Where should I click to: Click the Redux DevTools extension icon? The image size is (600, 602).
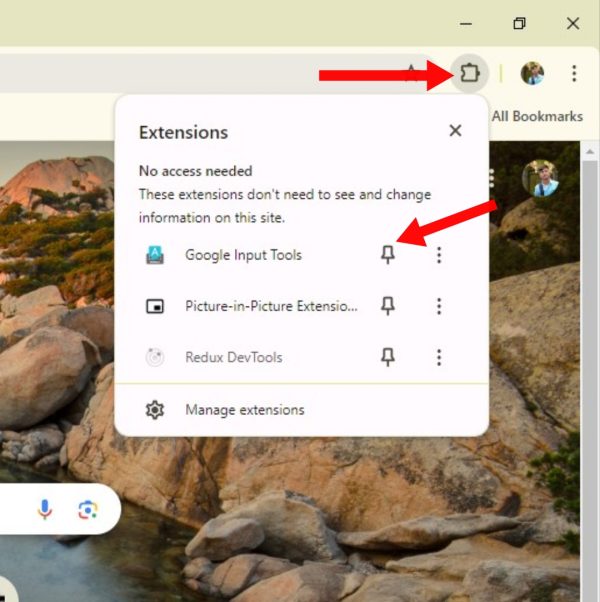click(155, 357)
